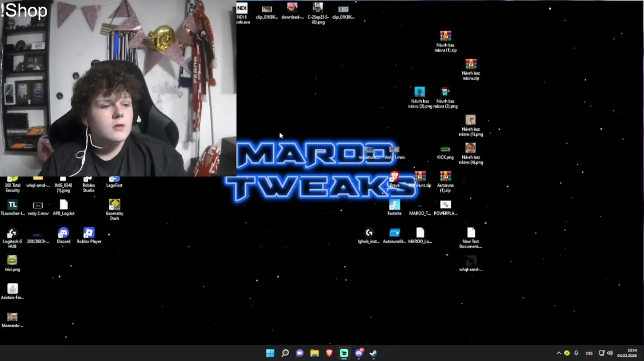Open Discord from the taskbar
This screenshot has height=361, width=644.
pos(359,353)
